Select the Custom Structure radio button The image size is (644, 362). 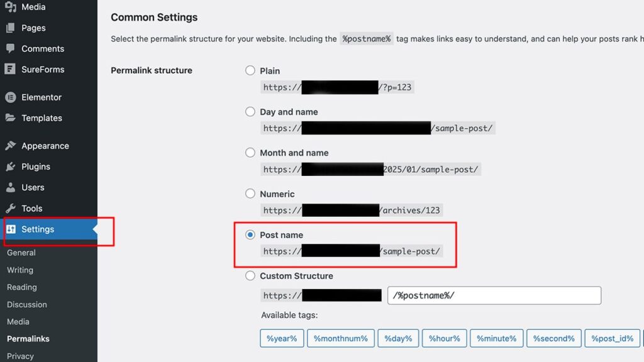pos(250,275)
